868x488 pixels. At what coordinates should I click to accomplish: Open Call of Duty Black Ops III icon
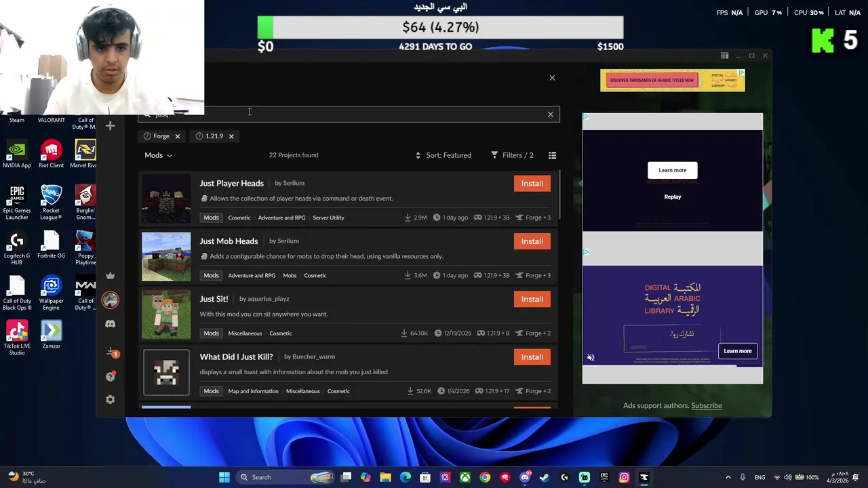(17, 293)
